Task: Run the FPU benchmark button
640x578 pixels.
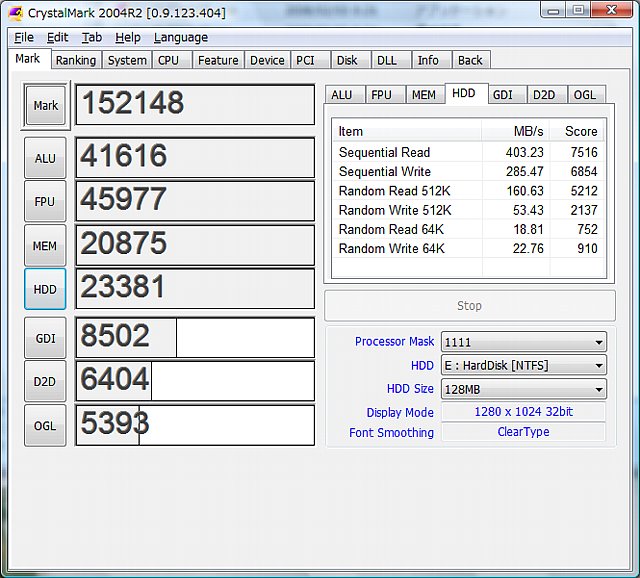Action: pyautogui.click(x=45, y=202)
